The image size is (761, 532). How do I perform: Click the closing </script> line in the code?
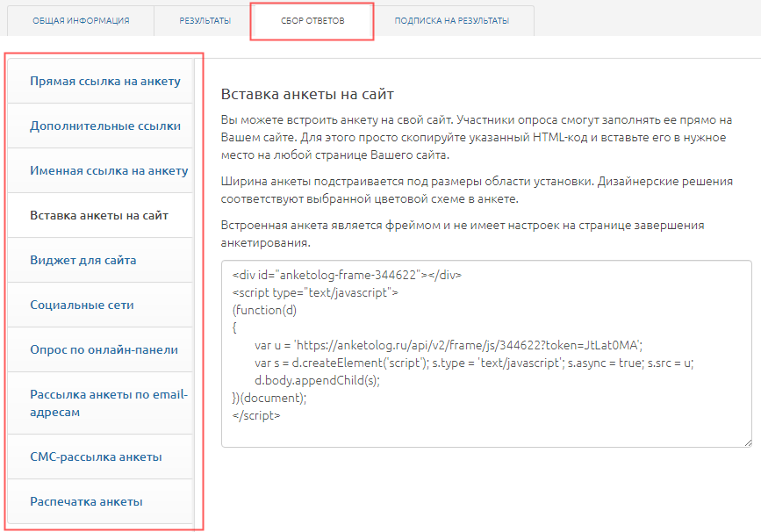point(256,415)
